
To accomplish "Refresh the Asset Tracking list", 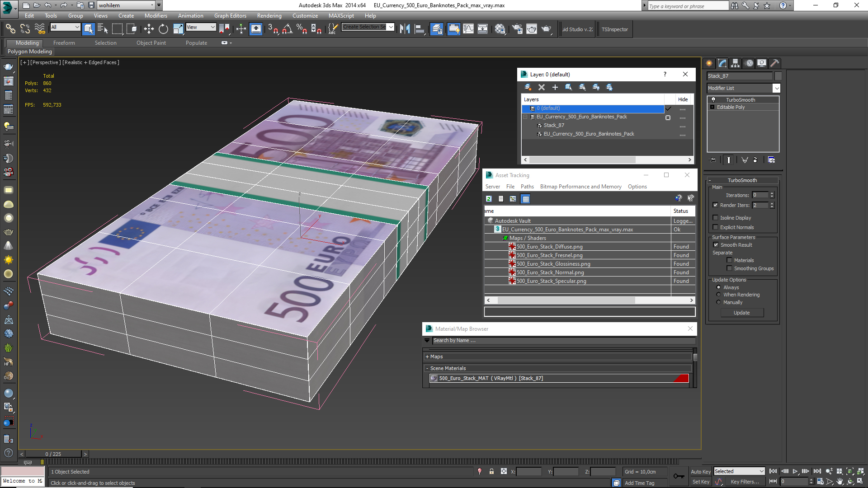I will (x=489, y=199).
